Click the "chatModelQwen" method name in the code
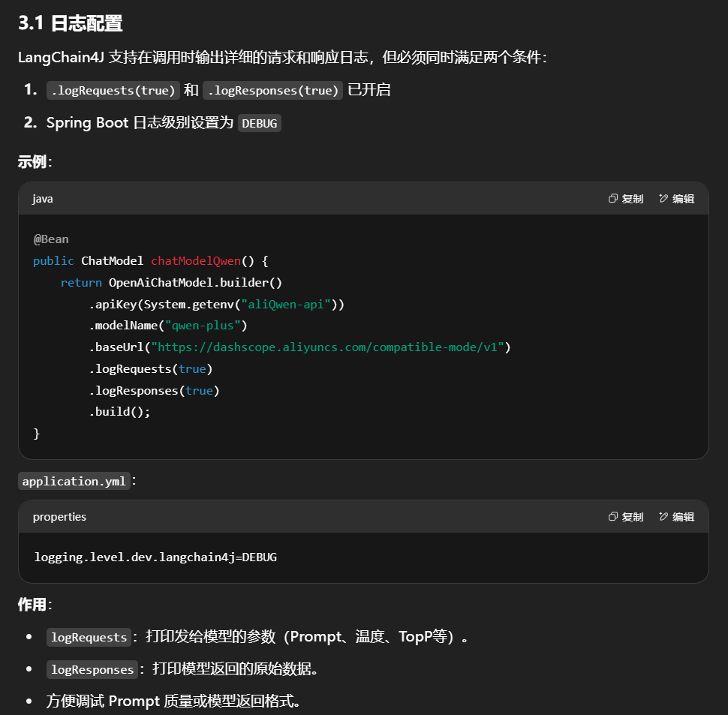The image size is (728, 715). coord(195,261)
